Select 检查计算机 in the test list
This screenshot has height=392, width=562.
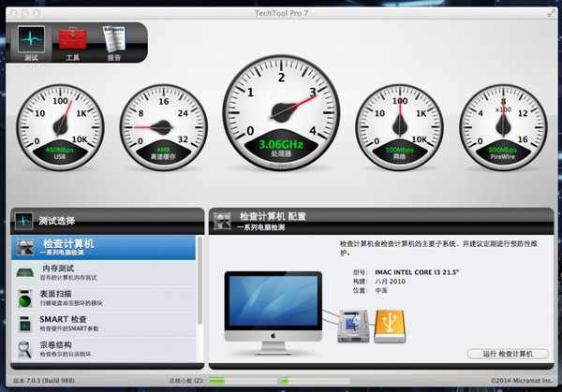point(103,247)
